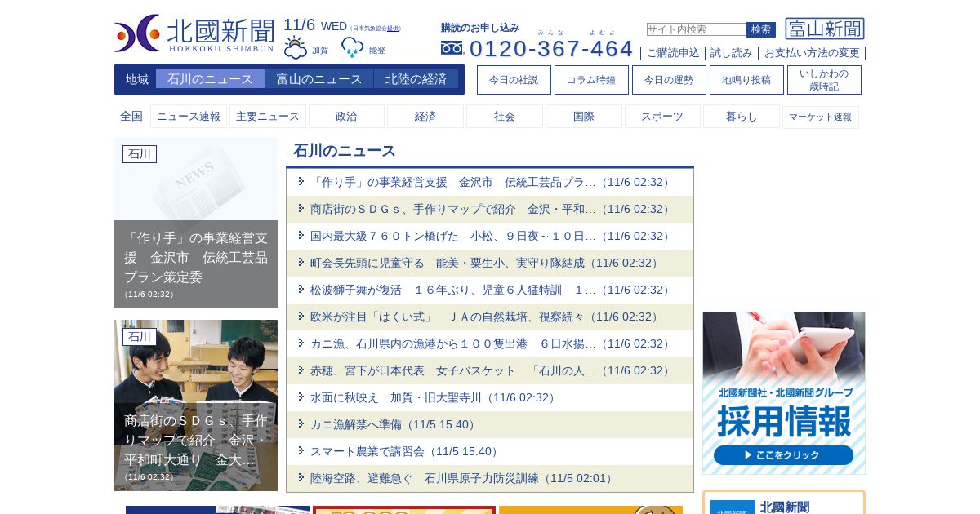Open the 採用情報 recruitment banner
Image resolution: width=980 pixels, height=514 pixels.
(784, 393)
